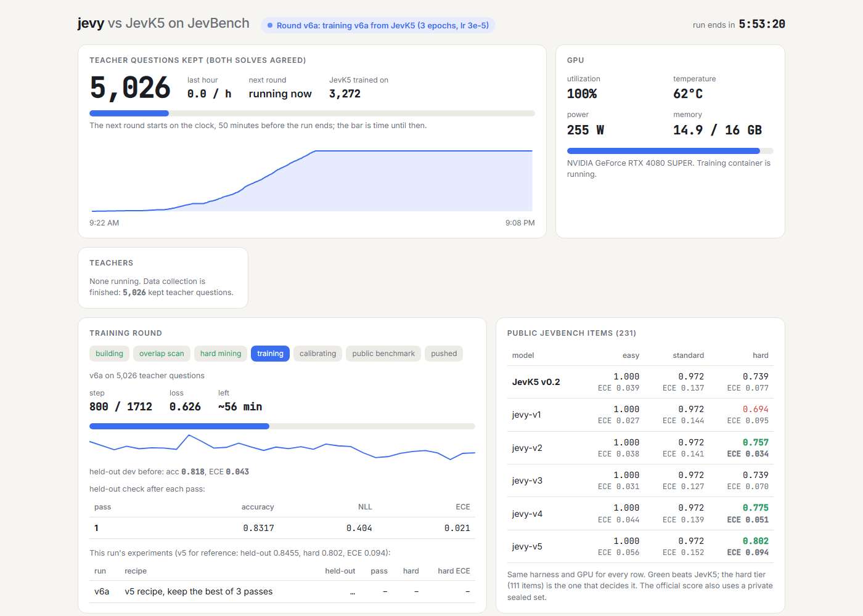The image size is (863, 616).
Task: Click the GPU temperature 62°C value
Action: point(688,94)
